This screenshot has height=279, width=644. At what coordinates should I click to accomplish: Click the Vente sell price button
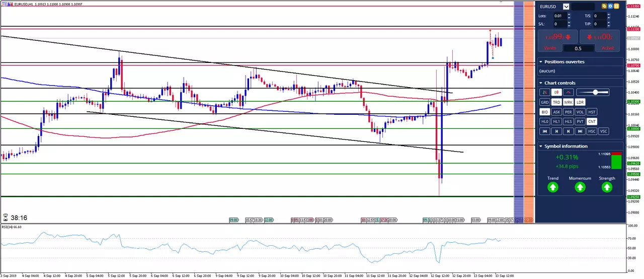pos(557,40)
